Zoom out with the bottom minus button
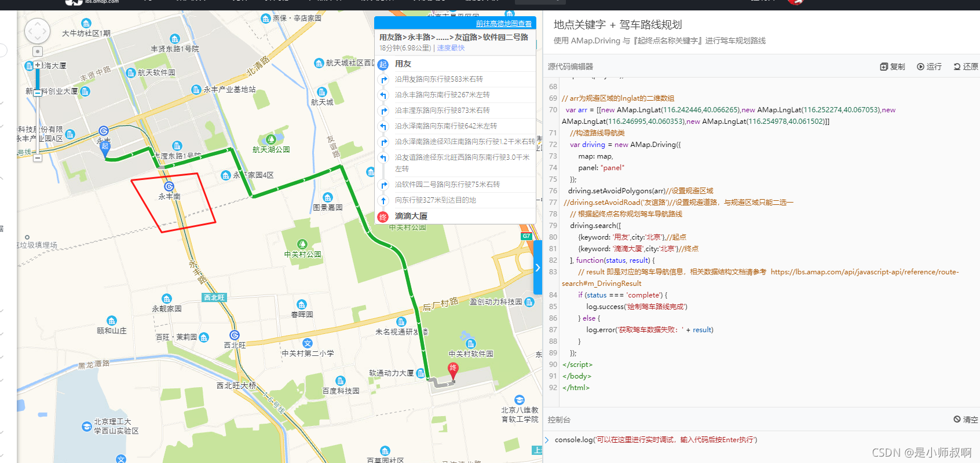Screen dimensions: 980x463 (x=38, y=157)
